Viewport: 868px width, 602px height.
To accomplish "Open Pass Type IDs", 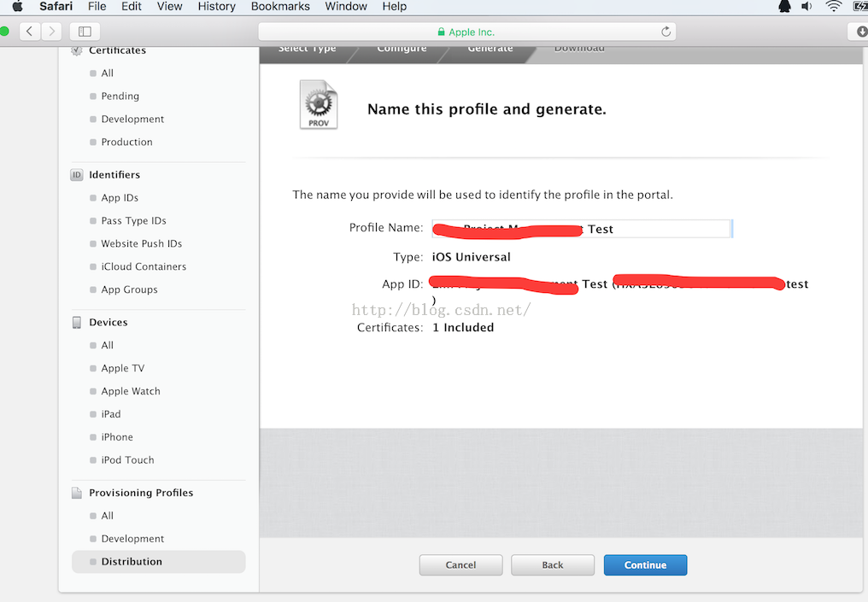I will [x=133, y=221].
